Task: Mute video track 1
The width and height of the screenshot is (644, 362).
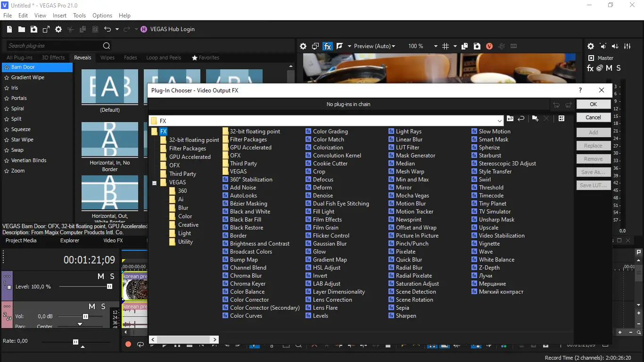Action: (x=101, y=276)
